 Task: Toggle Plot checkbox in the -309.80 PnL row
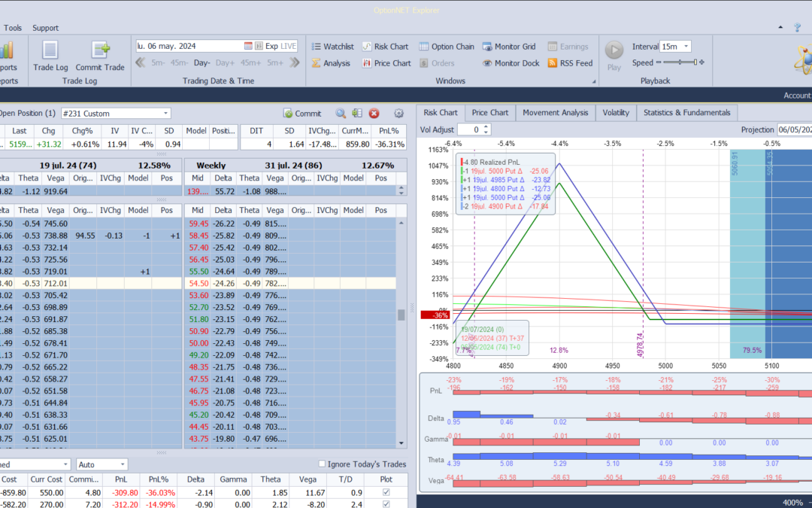[386, 492]
